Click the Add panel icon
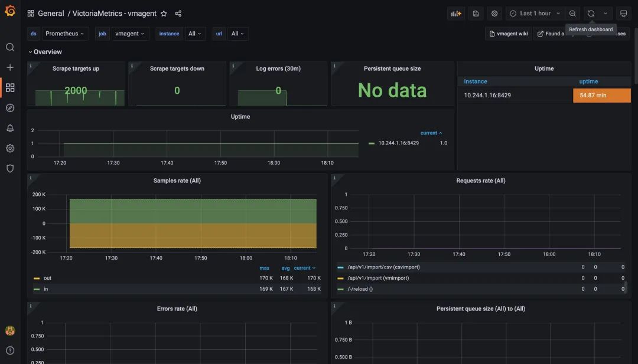 (455, 14)
